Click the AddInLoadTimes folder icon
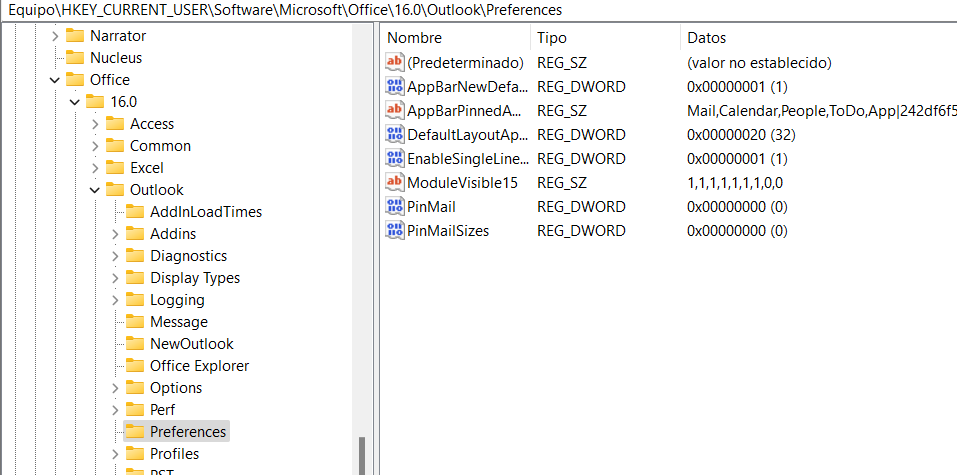This screenshot has height=475, width=957. [135, 211]
